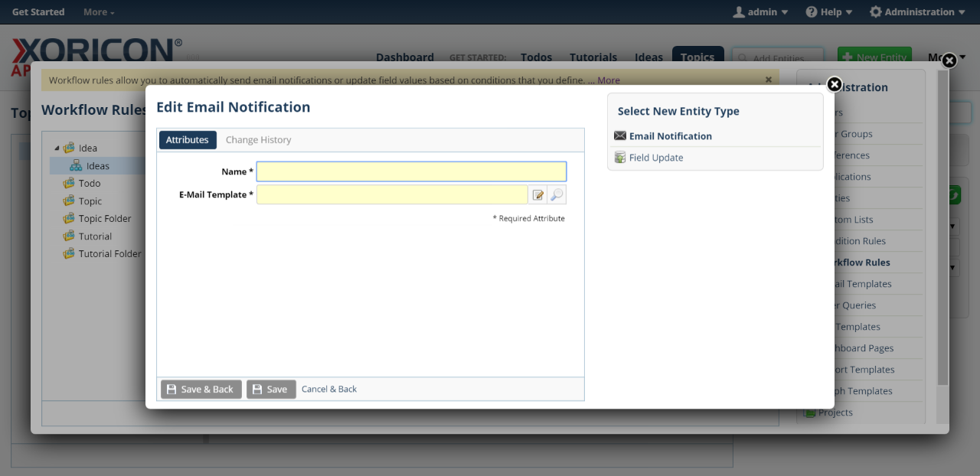Collapse the Idea tree node
The width and height of the screenshot is (980, 476).
56,148
